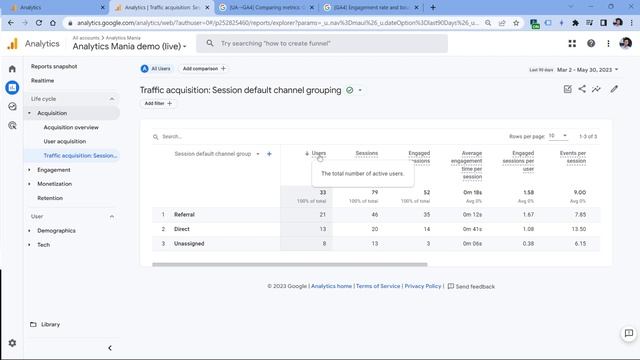This screenshot has width=640, height=360.
Task: Open Reports snapshot
Action: [54, 66]
